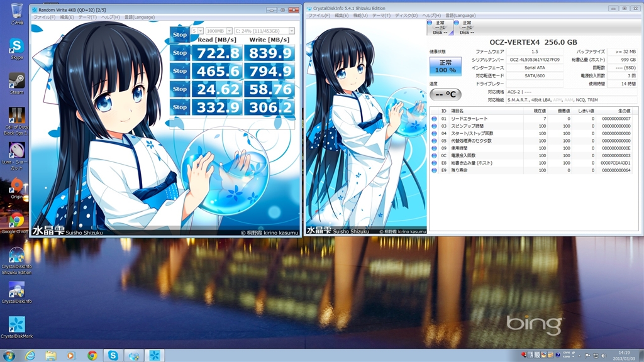The height and width of the screenshot is (362, 644).
Task: Click the serial number field OCZ-4L595361Y4J27FO9
Action: pos(535,60)
